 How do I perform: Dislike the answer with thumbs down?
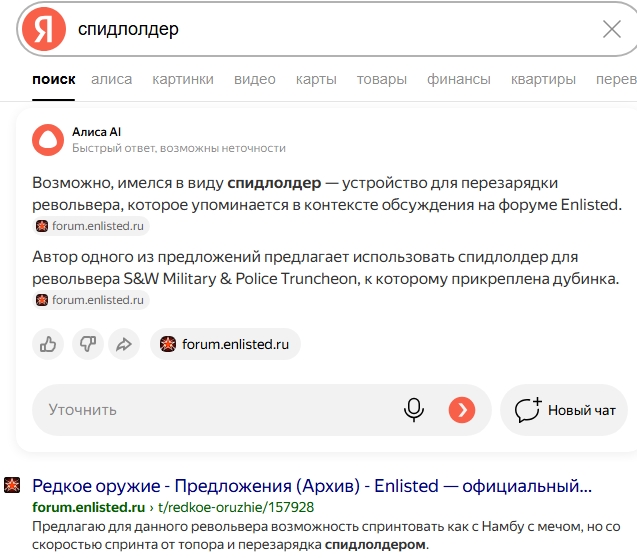point(88,344)
